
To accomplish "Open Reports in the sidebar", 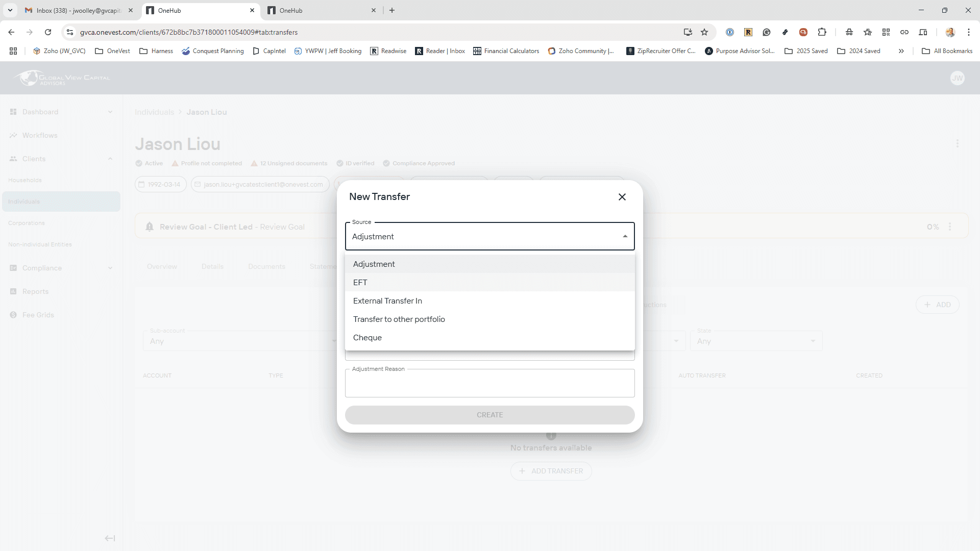I will 35,291.
